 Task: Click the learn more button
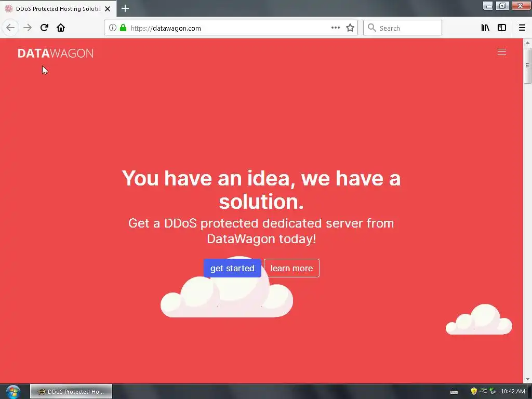point(291,268)
